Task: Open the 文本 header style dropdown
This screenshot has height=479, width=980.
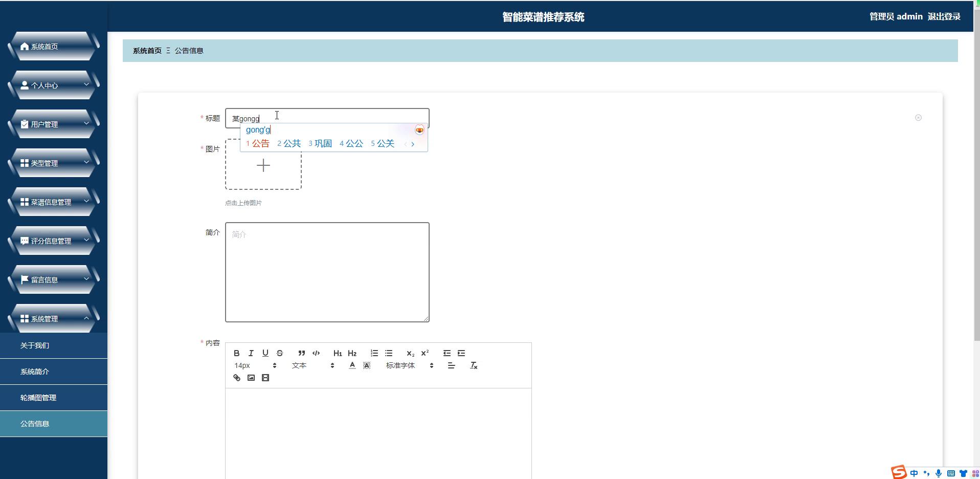Action: pyautogui.click(x=313, y=365)
